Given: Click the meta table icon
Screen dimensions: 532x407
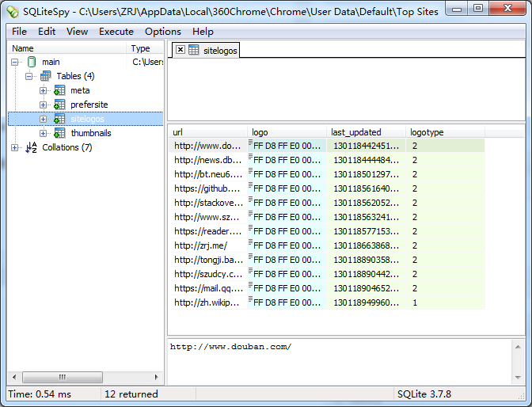Looking at the screenshot, I should point(59,90).
